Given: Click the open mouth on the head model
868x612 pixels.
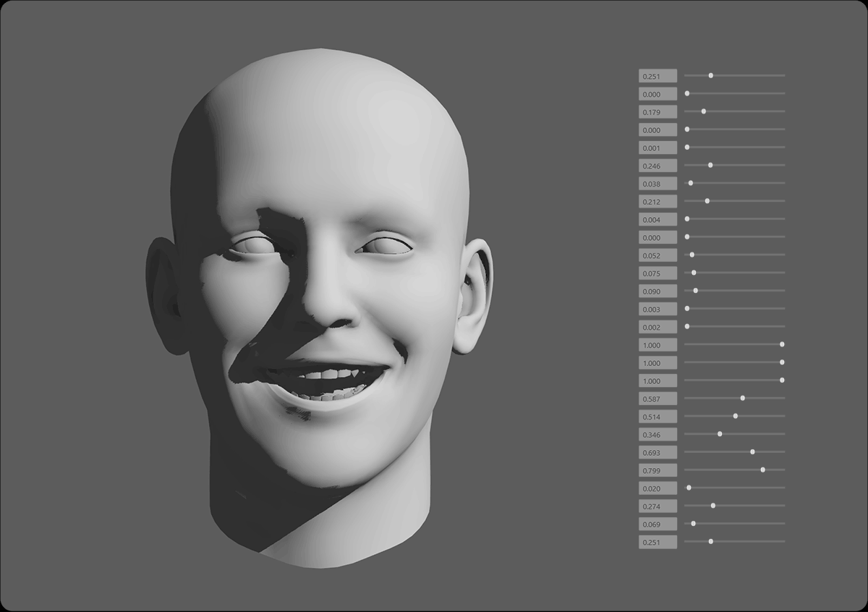Looking at the screenshot, I should coord(325,382).
